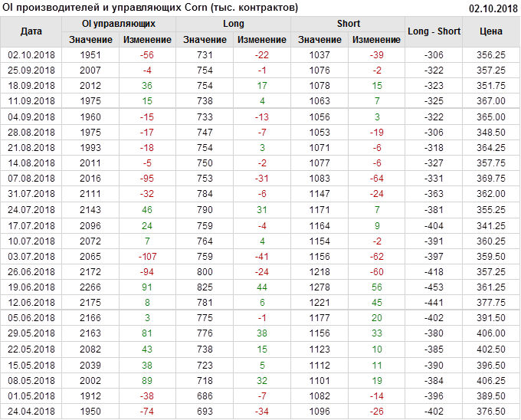Click the Дата column header
This screenshot has width=521, height=420.
point(31,31)
